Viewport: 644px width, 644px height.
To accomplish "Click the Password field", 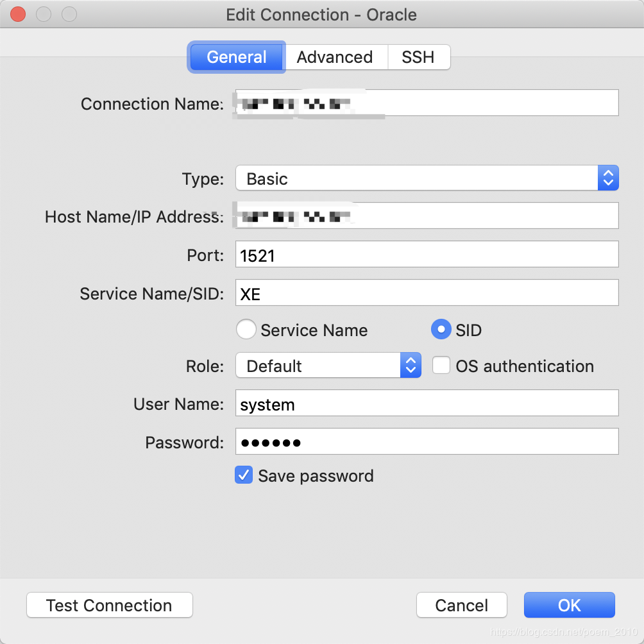I will pyautogui.click(x=427, y=442).
